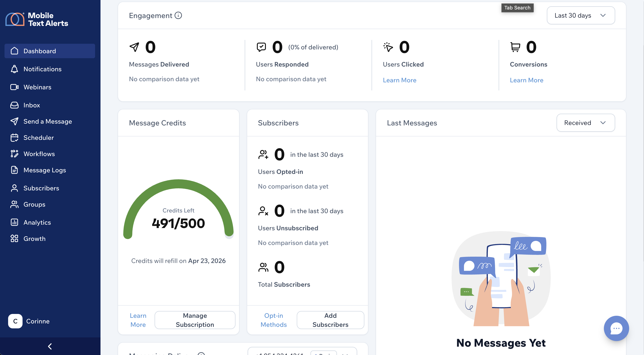Expand the Received messages dropdown
The width and height of the screenshot is (644, 355).
[585, 123]
